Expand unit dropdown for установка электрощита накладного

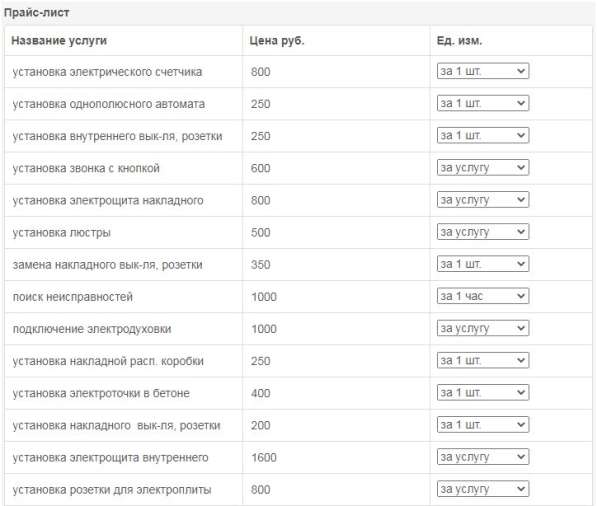pyautogui.click(x=483, y=200)
